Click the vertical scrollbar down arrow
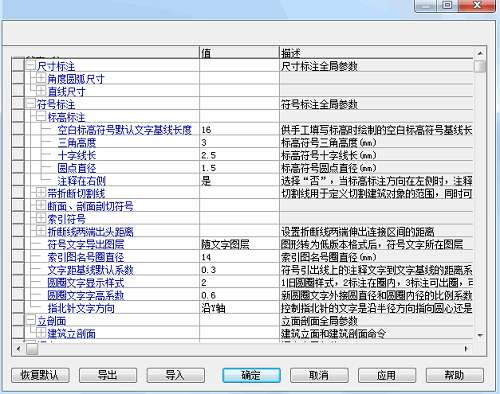500x394 pixels. tap(480, 336)
